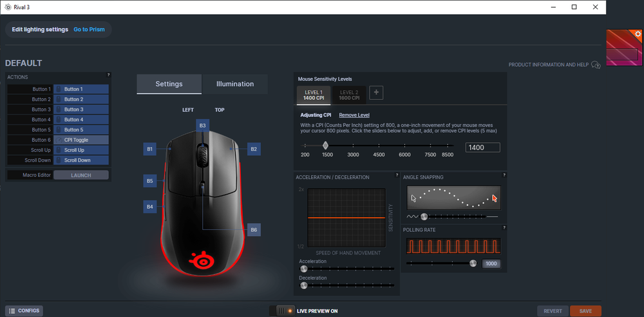Click the 'Macro Editor' label
The height and width of the screenshot is (317, 644).
[x=37, y=175]
